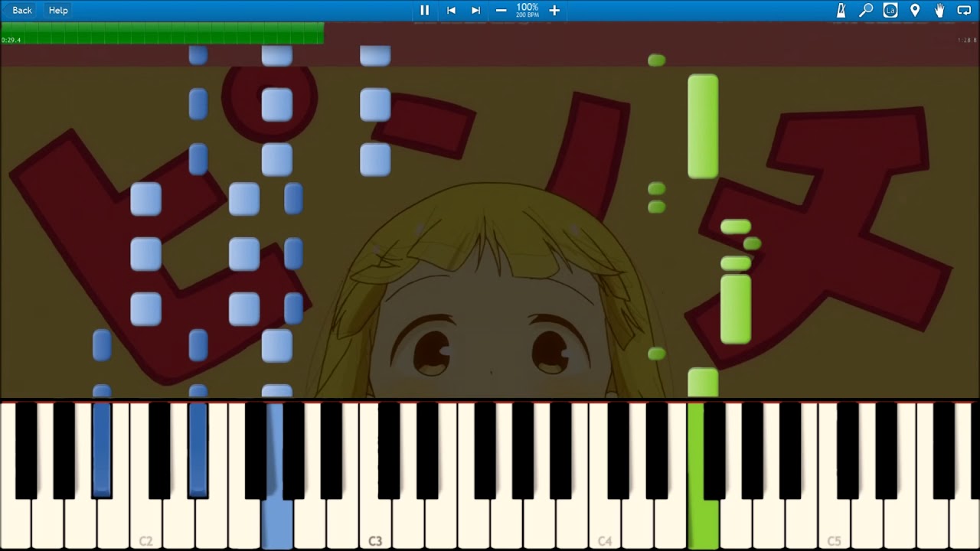Toggle the loop repeat icon
The width and height of the screenshot is (980, 551).
click(x=964, y=10)
